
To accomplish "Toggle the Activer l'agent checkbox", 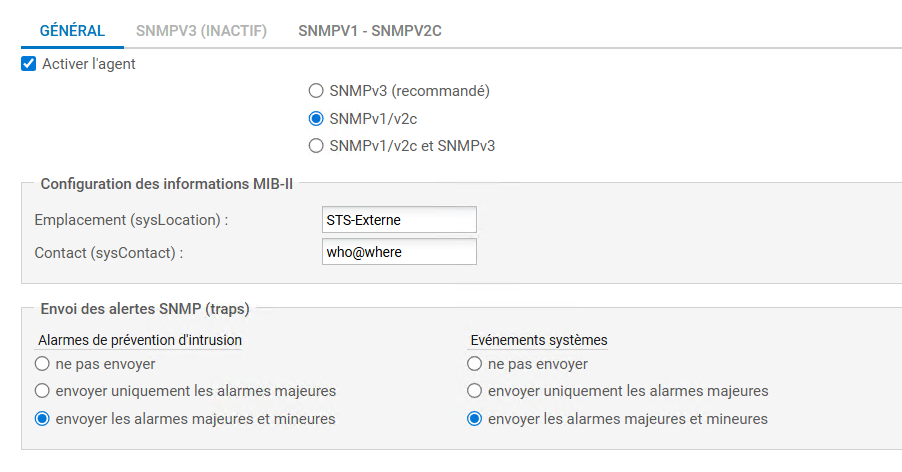I will coord(29,64).
